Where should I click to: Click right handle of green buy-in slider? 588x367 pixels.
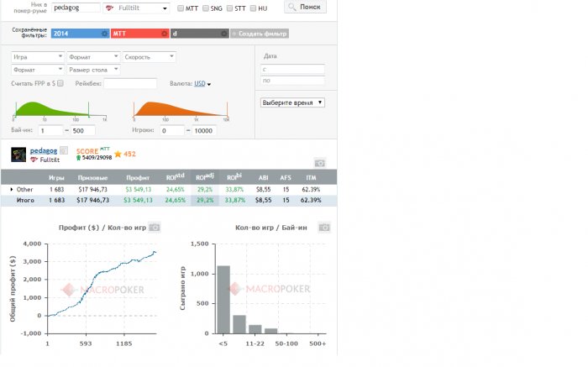point(88,109)
